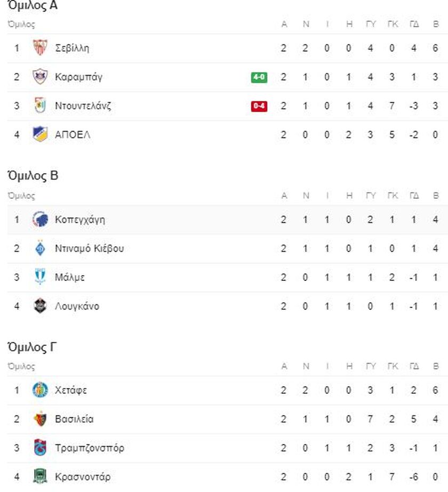
Task: Click the Χετάφε club badge
Action: [x=40, y=390]
